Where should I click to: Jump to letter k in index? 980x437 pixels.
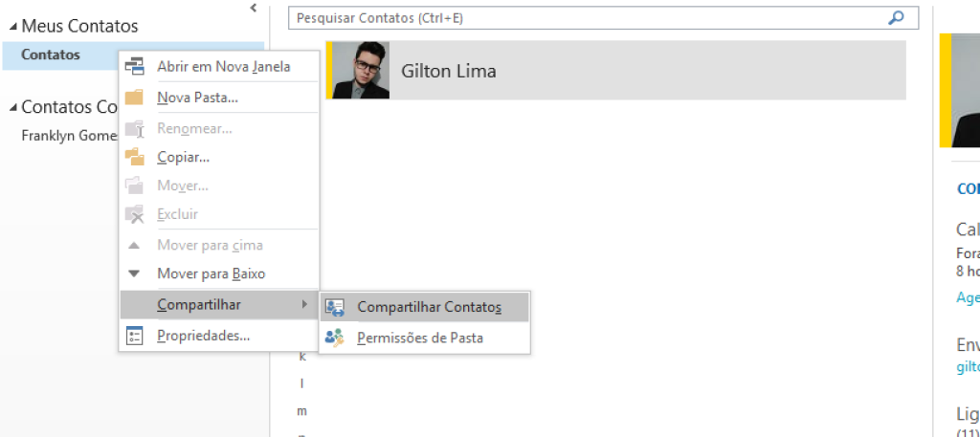(302, 357)
